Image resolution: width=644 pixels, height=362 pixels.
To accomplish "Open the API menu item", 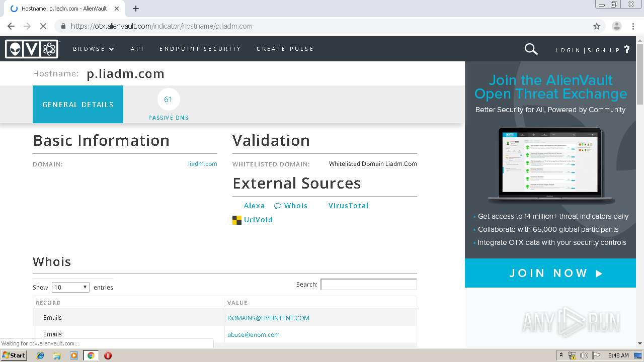I will [137, 49].
